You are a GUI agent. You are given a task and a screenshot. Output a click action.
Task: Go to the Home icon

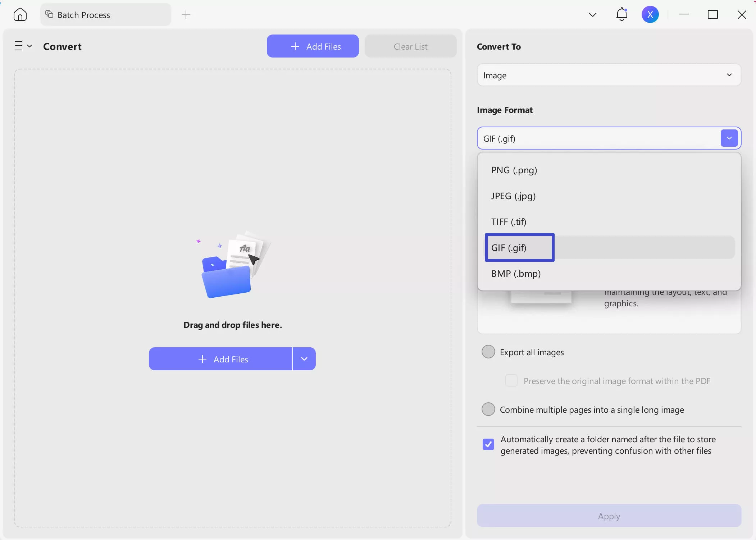click(20, 15)
